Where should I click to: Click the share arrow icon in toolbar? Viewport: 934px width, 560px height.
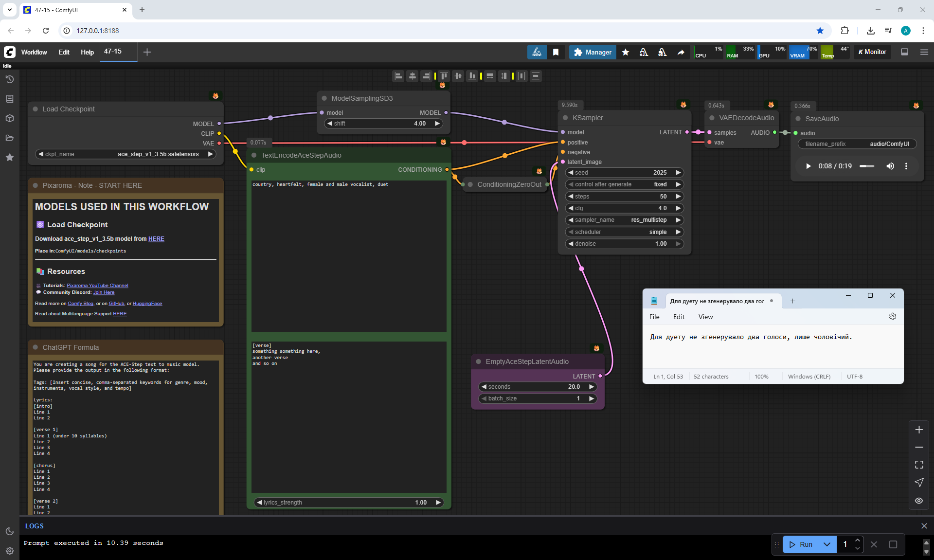[681, 52]
